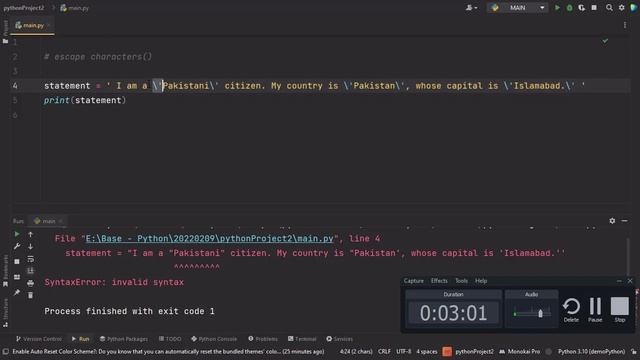Select main.py in the breadcrumb bar
Viewport: 640px width, 360px height.
pyautogui.click(x=75, y=8)
